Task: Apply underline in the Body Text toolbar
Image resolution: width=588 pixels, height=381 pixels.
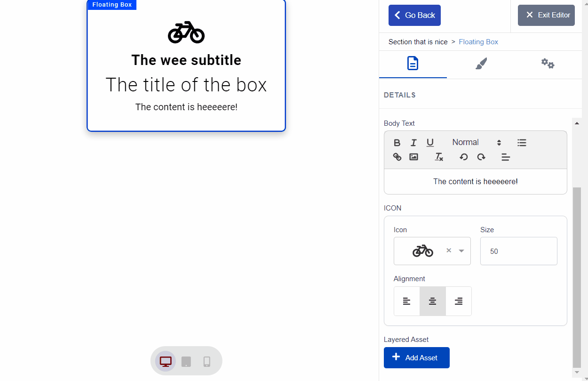Action: [x=430, y=143]
